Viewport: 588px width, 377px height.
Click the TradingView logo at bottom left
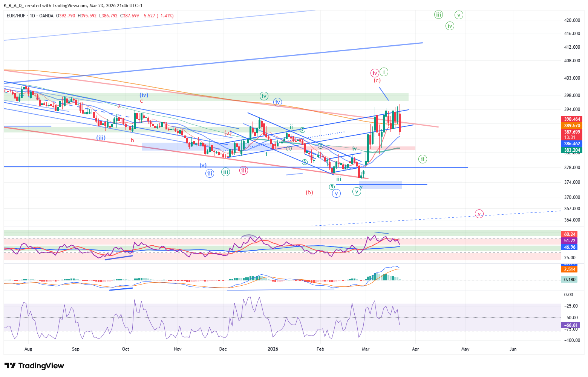tap(34, 366)
